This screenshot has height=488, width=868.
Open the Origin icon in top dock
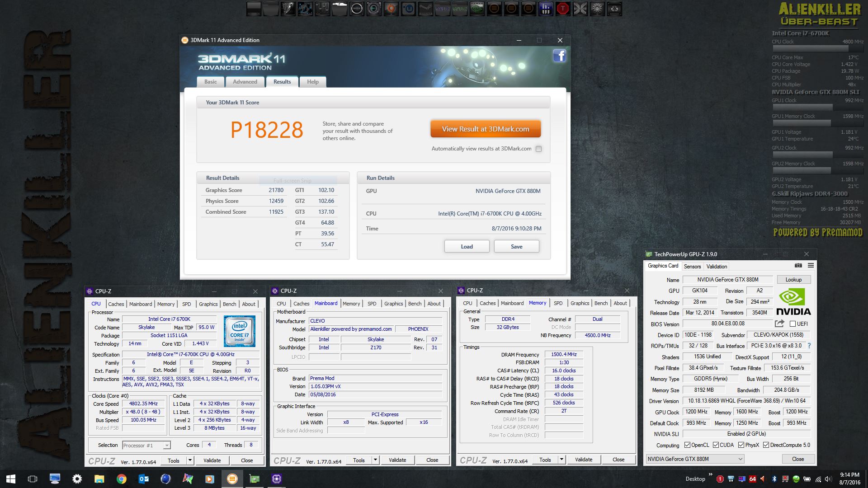click(392, 9)
